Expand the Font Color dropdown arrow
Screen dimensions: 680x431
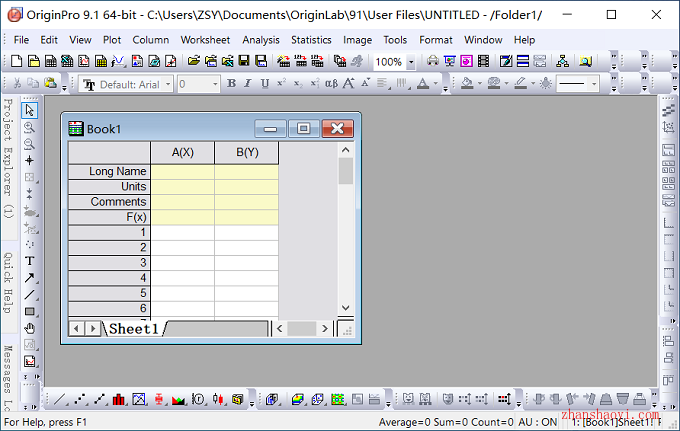coord(436,83)
